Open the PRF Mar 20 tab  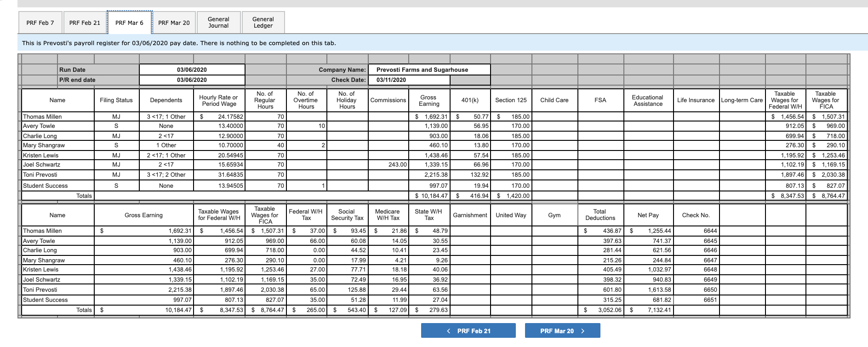pyautogui.click(x=174, y=23)
